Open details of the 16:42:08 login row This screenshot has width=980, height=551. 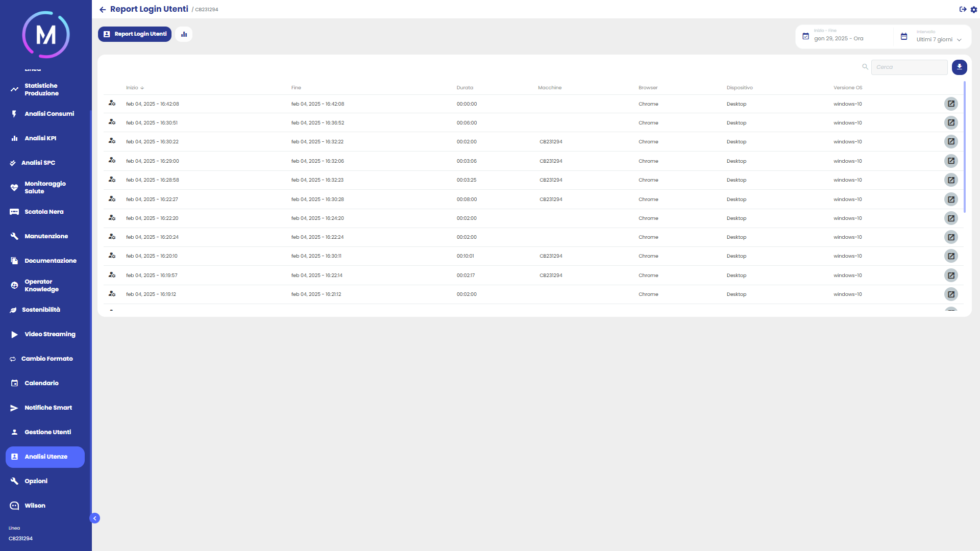click(x=951, y=104)
